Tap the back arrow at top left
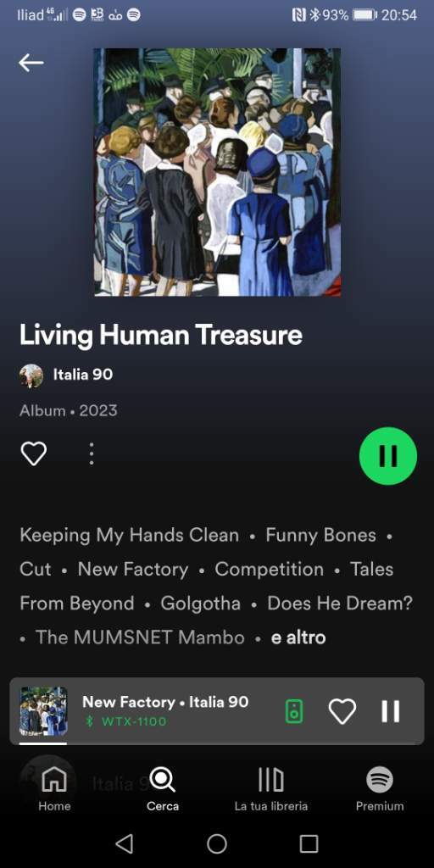Viewport: 434px width, 868px height. point(31,63)
